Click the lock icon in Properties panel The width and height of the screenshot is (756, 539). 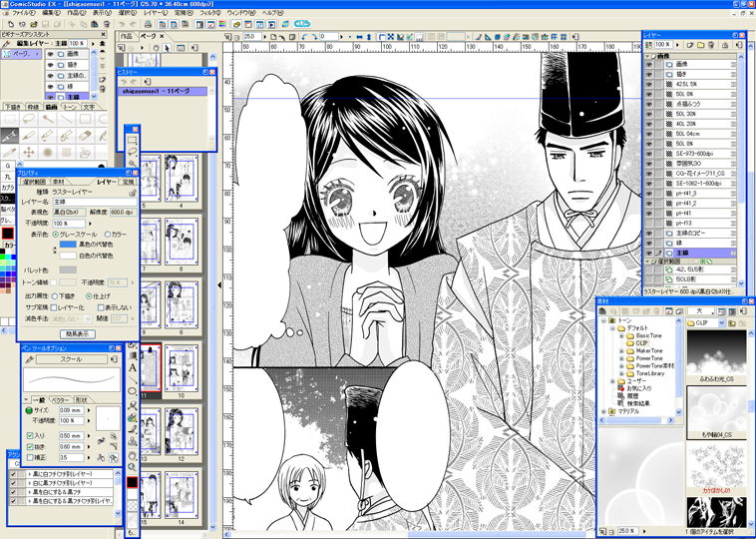(x=132, y=193)
